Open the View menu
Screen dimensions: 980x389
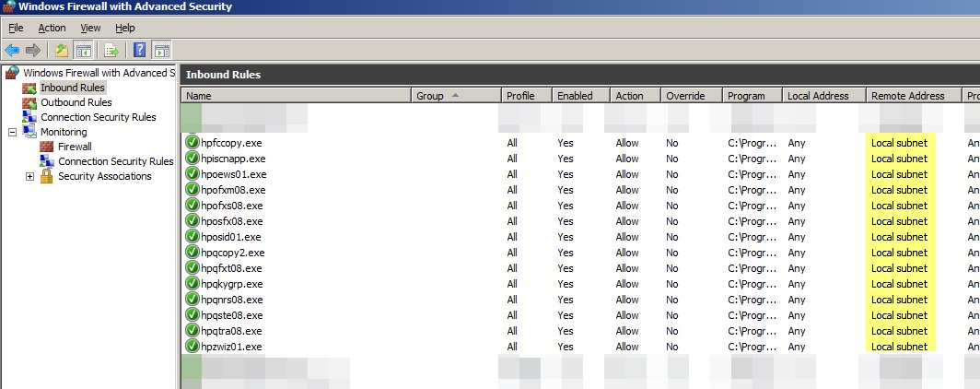pyautogui.click(x=90, y=28)
